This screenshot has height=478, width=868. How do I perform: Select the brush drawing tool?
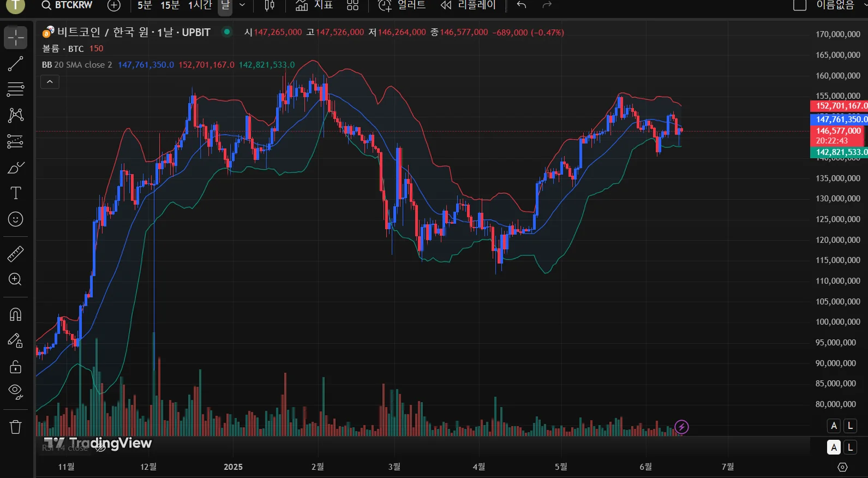click(15, 168)
